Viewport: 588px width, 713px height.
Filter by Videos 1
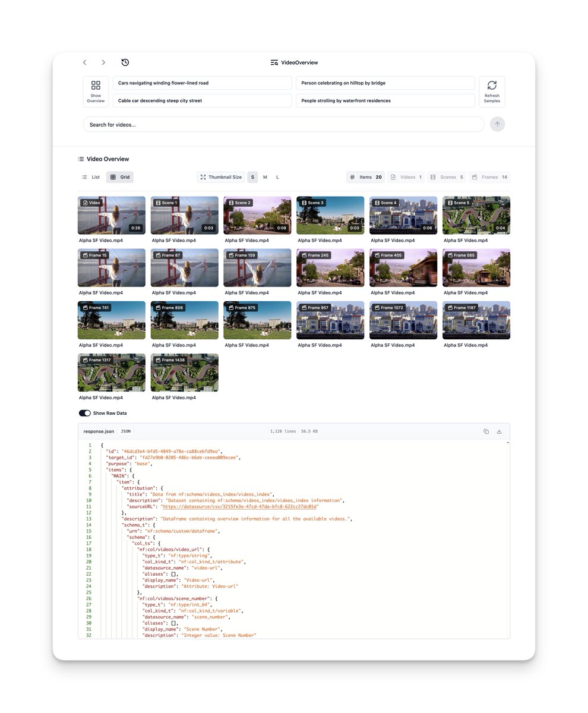(406, 177)
